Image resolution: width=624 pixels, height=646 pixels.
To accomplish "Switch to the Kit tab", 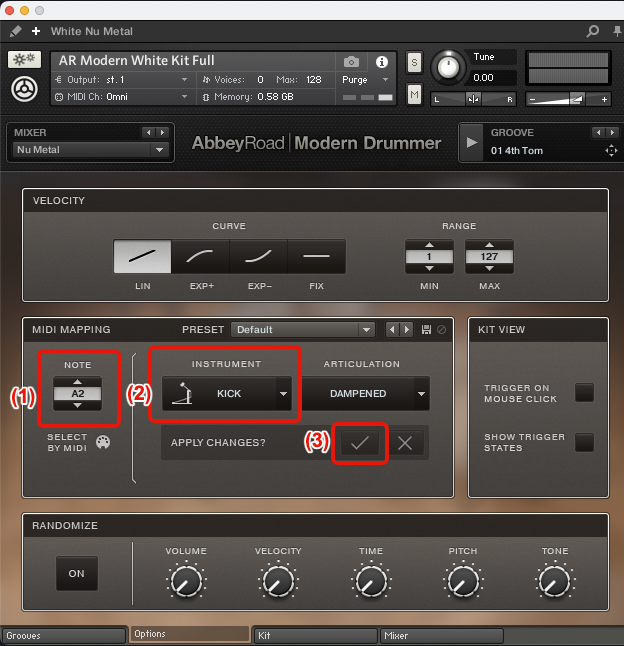I will click(316, 635).
